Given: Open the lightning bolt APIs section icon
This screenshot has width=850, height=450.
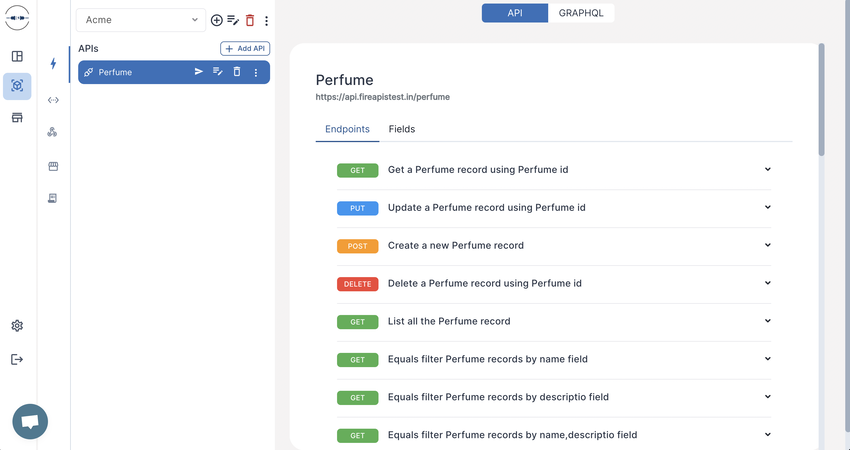Looking at the screenshot, I should pos(53,63).
